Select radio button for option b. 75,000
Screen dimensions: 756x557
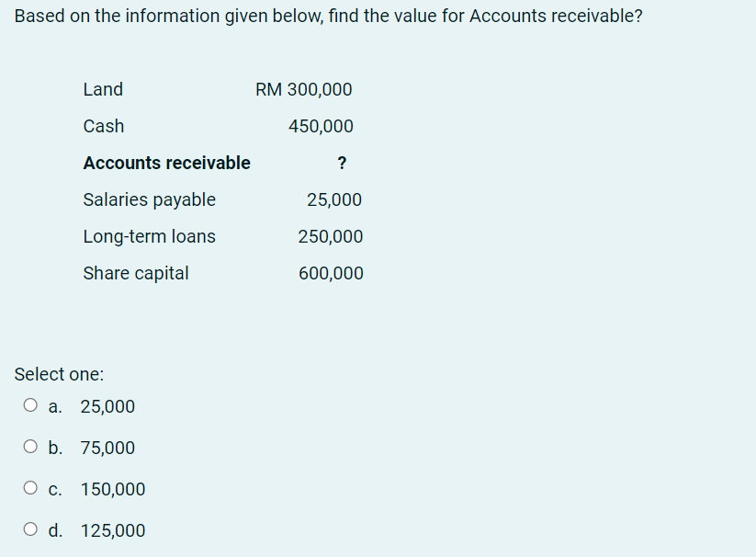coord(30,446)
